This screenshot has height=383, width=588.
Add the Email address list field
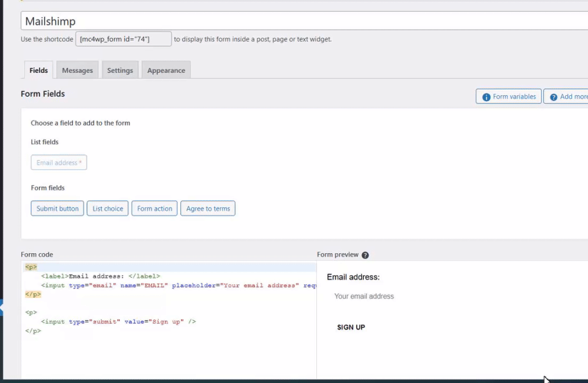tap(59, 163)
